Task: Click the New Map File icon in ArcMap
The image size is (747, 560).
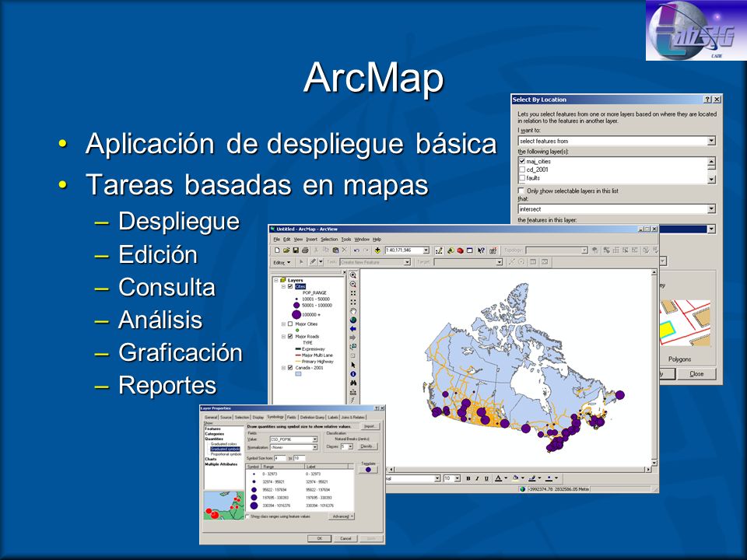Action: click(x=277, y=250)
